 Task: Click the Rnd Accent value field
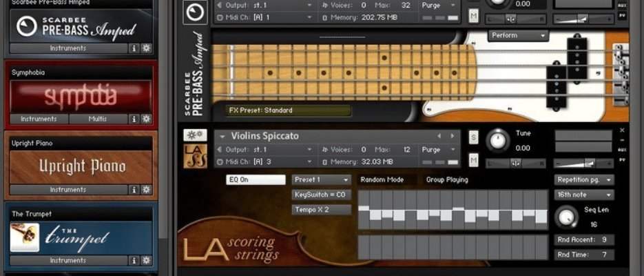coord(583,240)
